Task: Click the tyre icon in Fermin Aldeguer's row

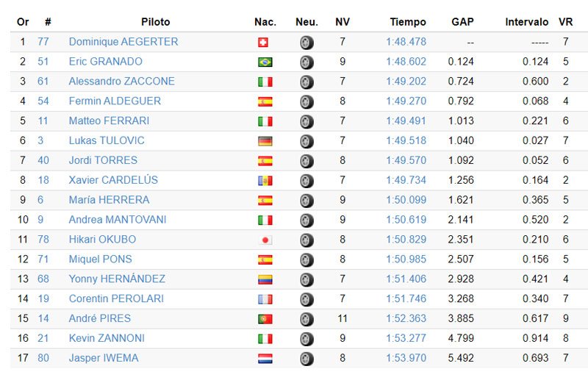Action: click(x=306, y=101)
